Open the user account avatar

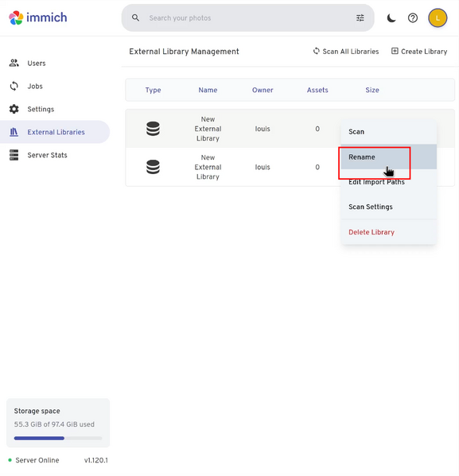[438, 18]
